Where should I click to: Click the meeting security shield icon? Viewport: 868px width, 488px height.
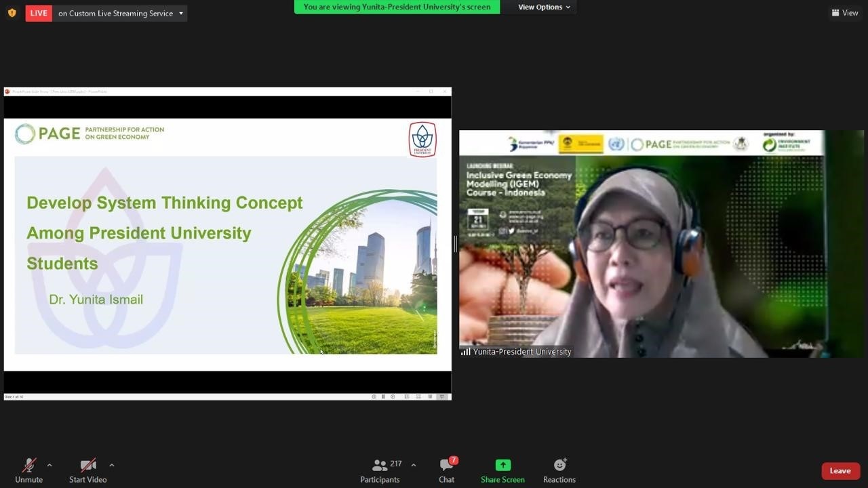coord(12,13)
